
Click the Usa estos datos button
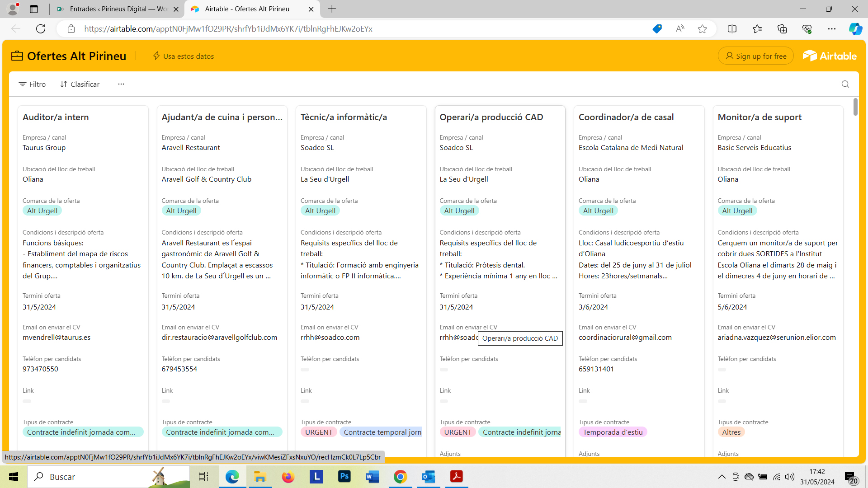(183, 56)
